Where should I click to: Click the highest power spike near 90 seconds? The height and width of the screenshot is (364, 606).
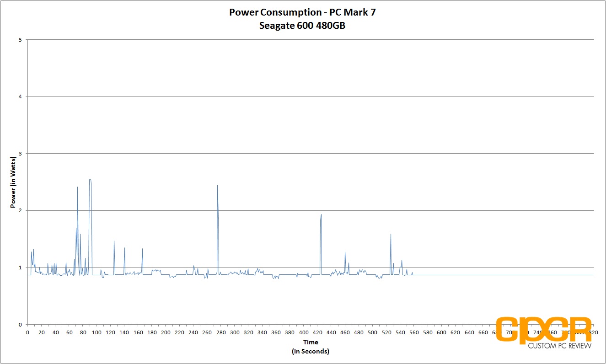[90, 179]
